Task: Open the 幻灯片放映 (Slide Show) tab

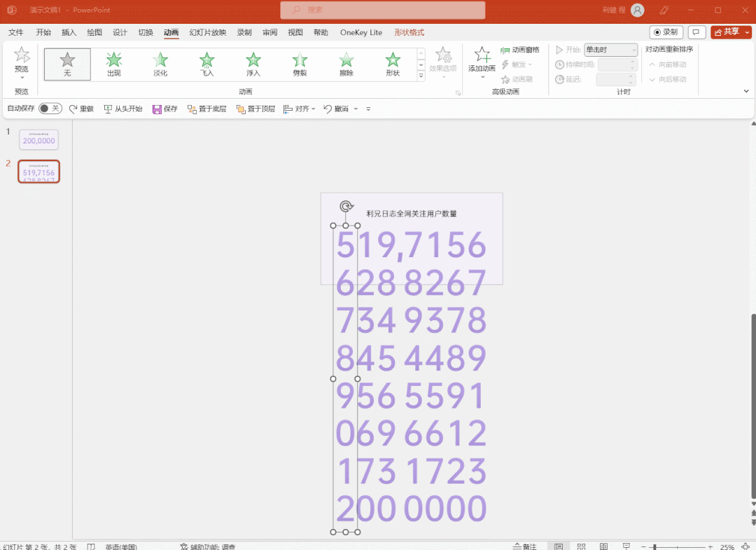Action: pyautogui.click(x=208, y=32)
